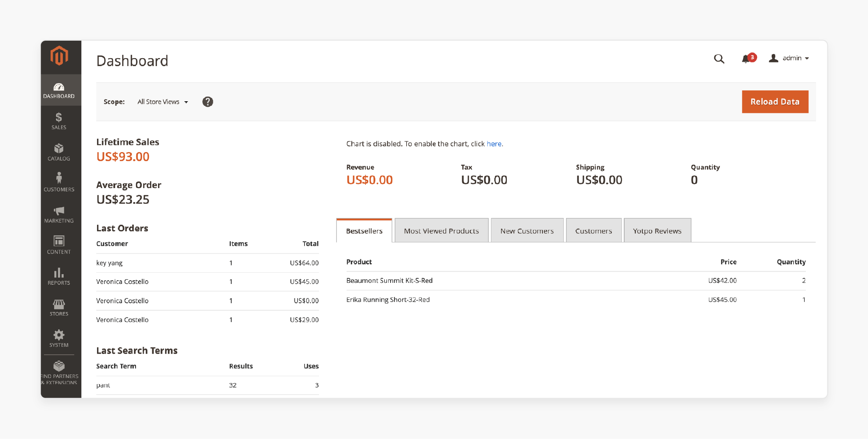
Task: Open the Dashboard sidebar icon
Action: point(59,90)
